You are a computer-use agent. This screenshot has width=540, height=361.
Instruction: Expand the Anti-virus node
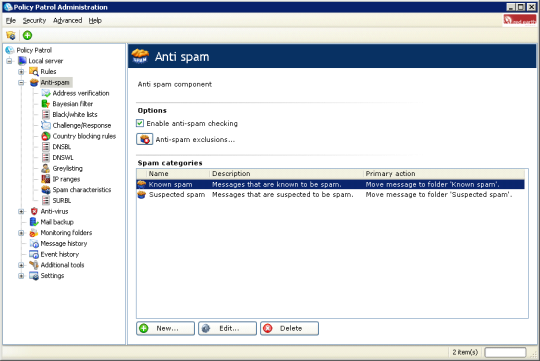pyautogui.click(x=21, y=211)
